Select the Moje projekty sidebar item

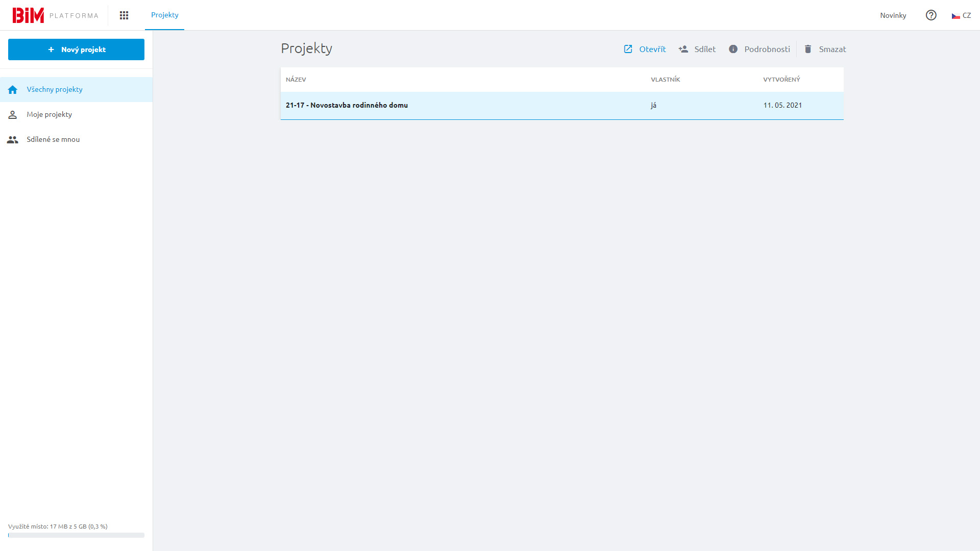coord(50,114)
